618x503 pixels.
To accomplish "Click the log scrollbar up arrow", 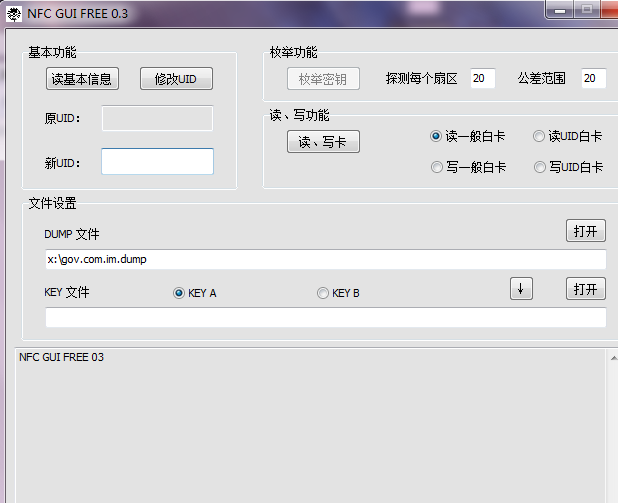I will pyautogui.click(x=611, y=357).
